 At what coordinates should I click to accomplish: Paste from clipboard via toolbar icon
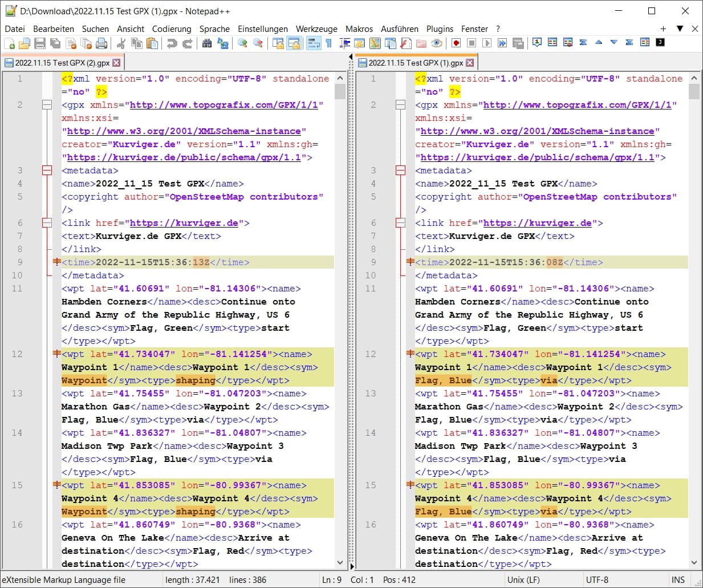click(x=152, y=43)
